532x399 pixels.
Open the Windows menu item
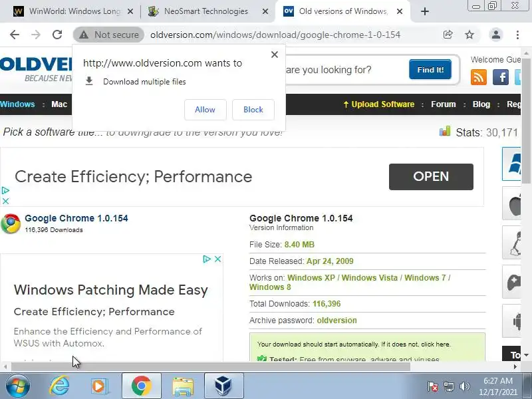pyautogui.click(x=17, y=104)
